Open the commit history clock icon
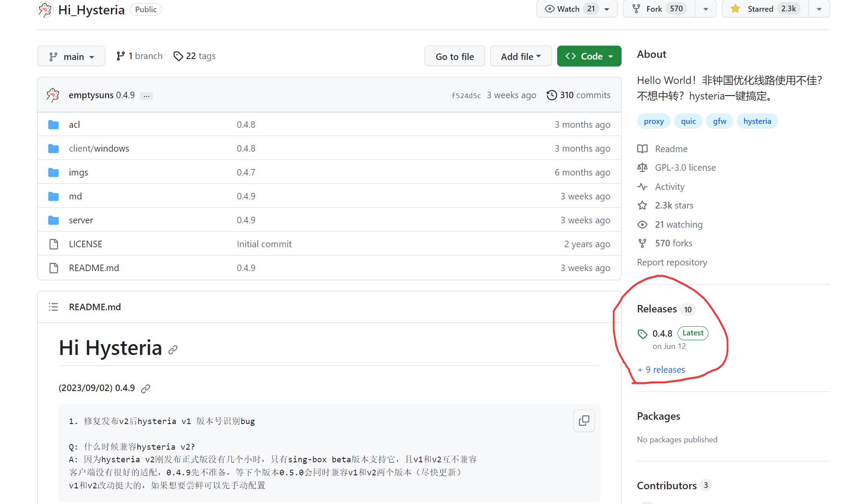Image resolution: width=861 pixels, height=504 pixels. (552, 95)
